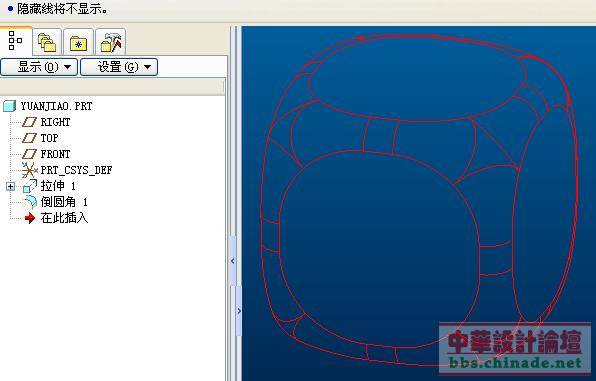Click the FRONT datum plane icon
This screenshot has height=381, width=596.
tap(29, 154)
